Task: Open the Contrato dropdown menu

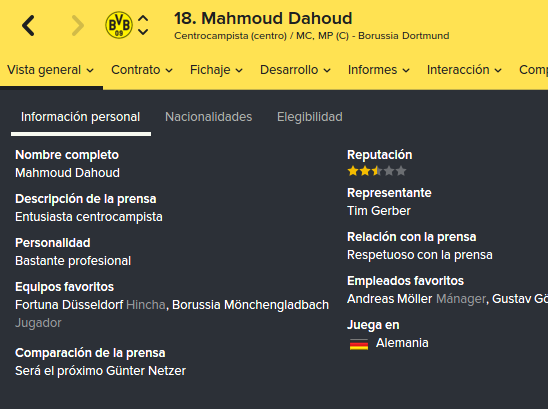Action: pyautogui.click(x=142, y=70)
